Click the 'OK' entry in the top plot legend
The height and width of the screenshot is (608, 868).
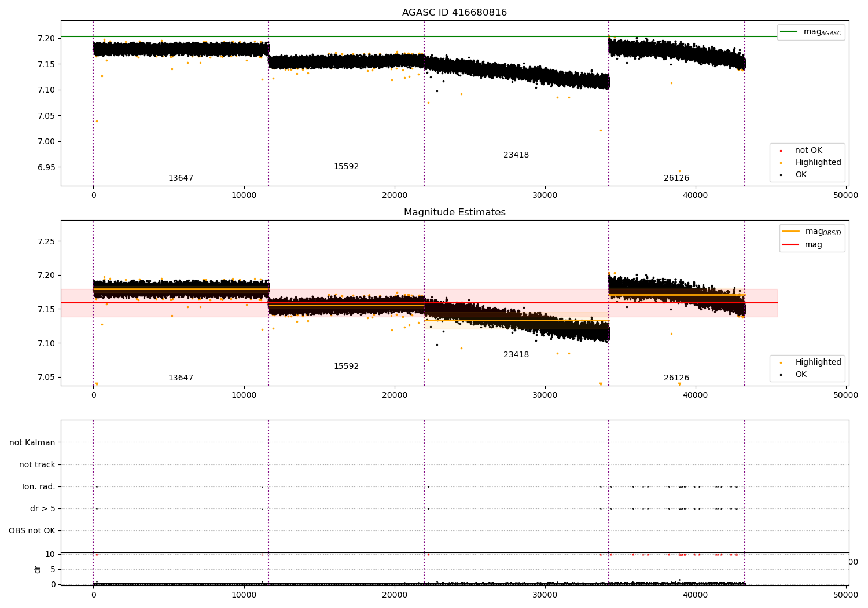(793, 175)
